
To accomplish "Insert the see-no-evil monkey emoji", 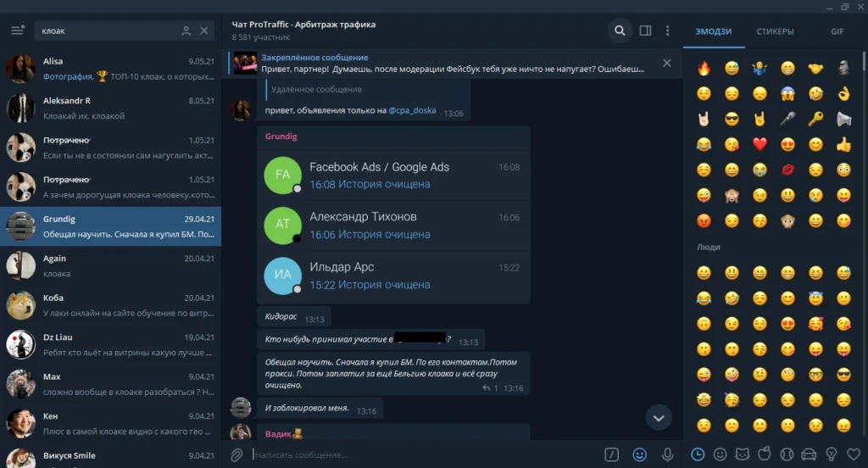I will coord(732,195).
